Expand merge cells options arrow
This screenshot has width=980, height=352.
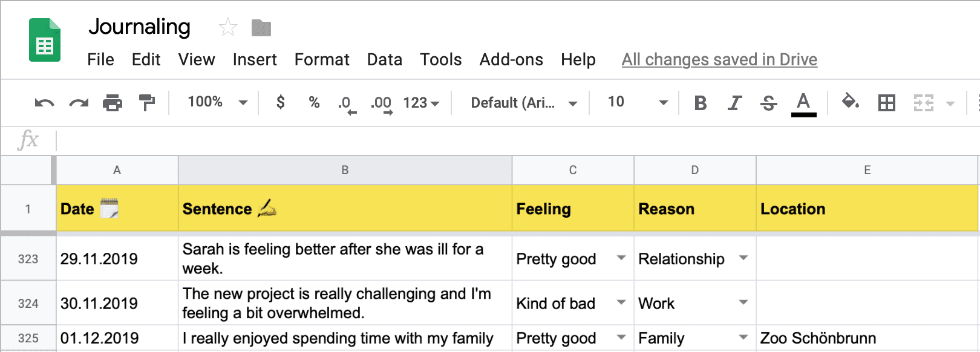950,103
